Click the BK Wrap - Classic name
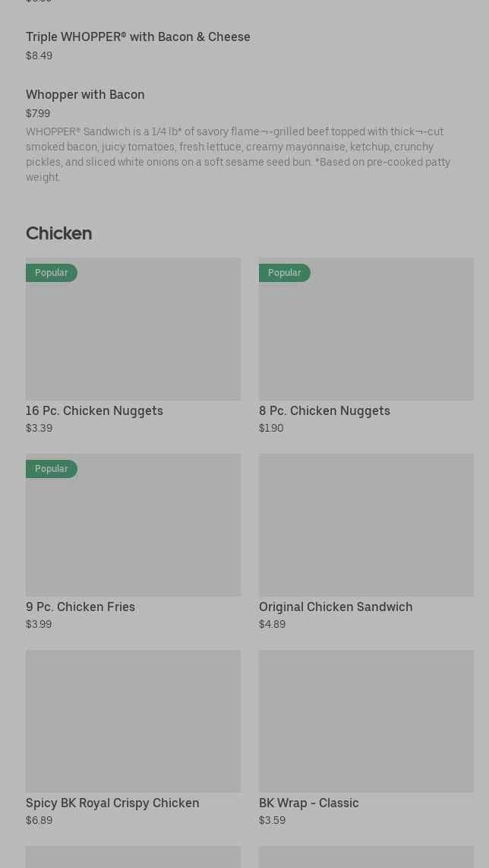Image resolution: width=489 pixels, height=868 pixels. [x=308, y=803]
